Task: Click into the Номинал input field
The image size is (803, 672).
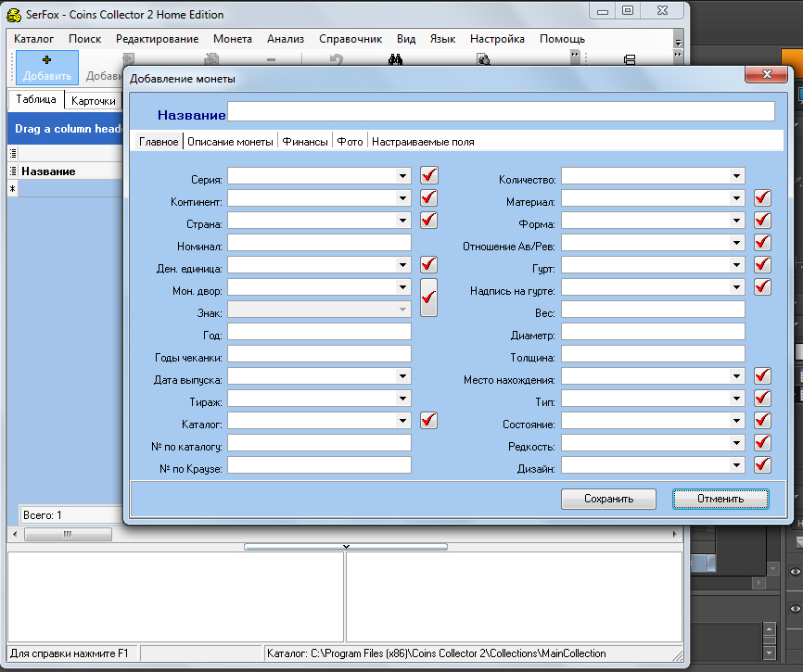Action: pos(319,243)
